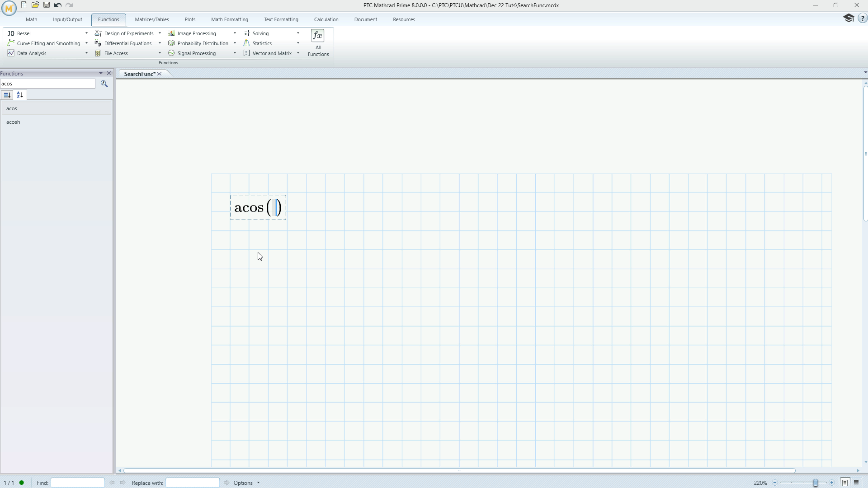This screenshot has width=868, height=488.
Task: Switch to page view icon in status bar
Action: tap(845, 483)
